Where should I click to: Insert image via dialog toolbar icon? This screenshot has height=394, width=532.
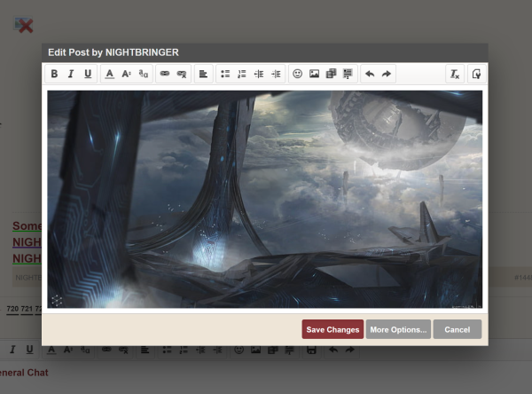coord(314,74)
